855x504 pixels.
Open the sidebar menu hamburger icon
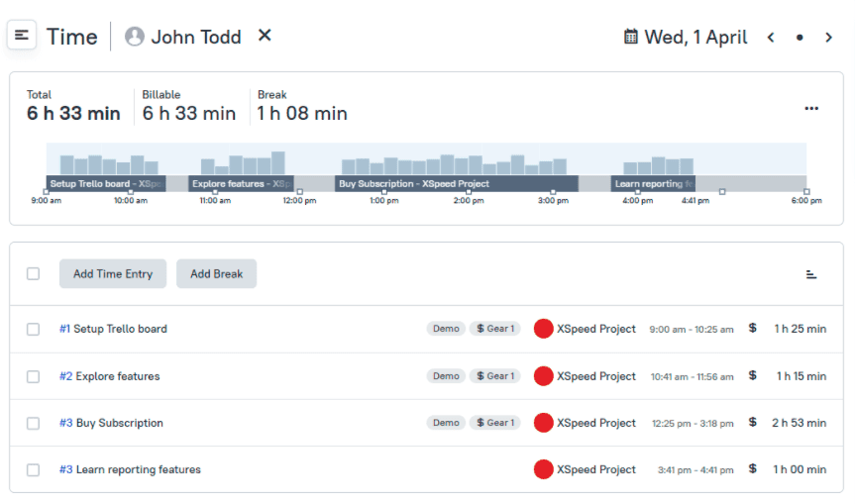click(x=22, y=36)
